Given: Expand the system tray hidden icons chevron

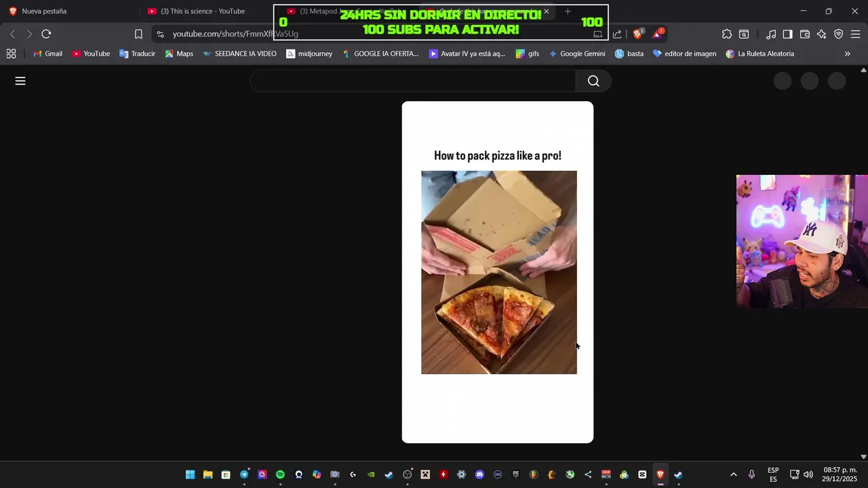Looking at the screenshot, I should tap(733, 474).
